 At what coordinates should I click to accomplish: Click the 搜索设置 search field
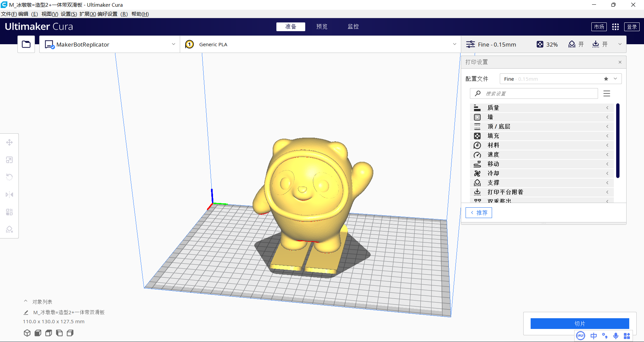click(534, 93)
